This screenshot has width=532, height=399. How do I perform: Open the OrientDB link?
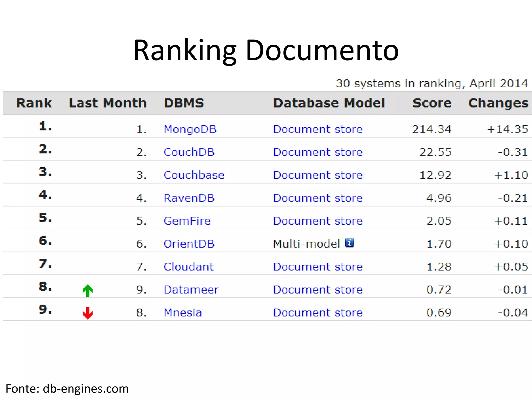[189, 244]
